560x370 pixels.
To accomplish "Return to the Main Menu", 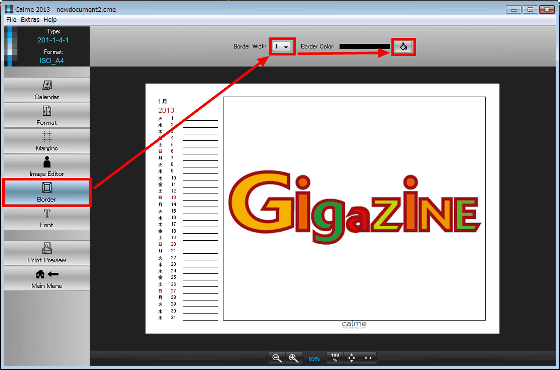I will [x=47, y=279].
